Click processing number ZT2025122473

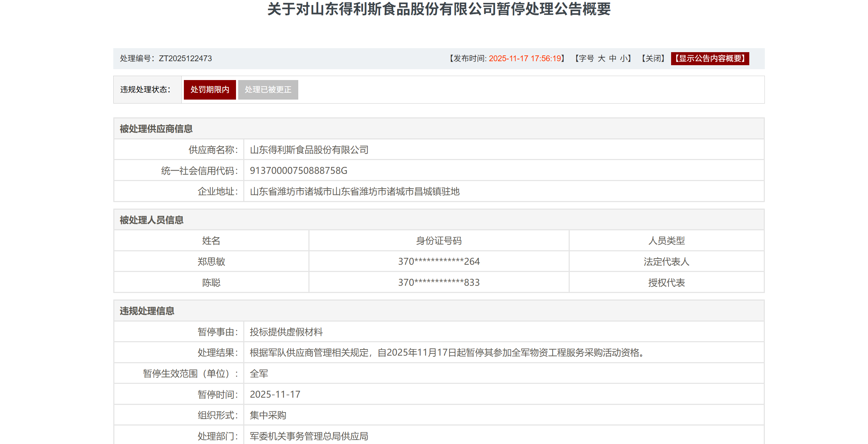pyautogui.click(x=185, y=59)
